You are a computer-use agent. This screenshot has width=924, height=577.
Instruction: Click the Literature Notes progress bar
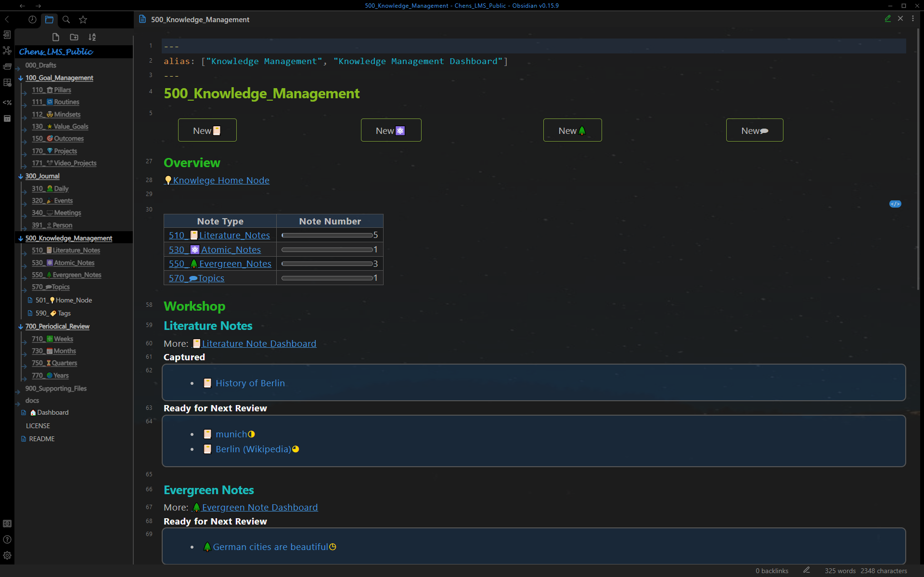[327, 236]
